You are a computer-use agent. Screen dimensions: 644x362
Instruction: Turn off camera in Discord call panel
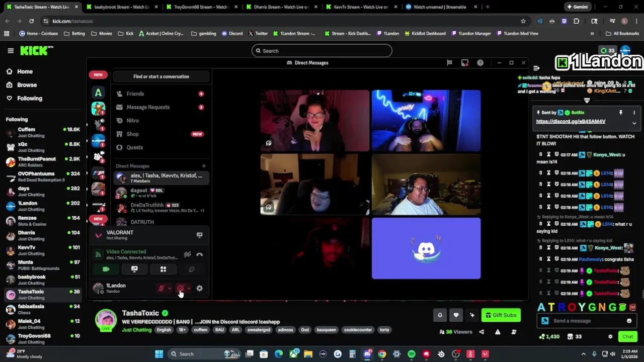(x=106, y=269)
